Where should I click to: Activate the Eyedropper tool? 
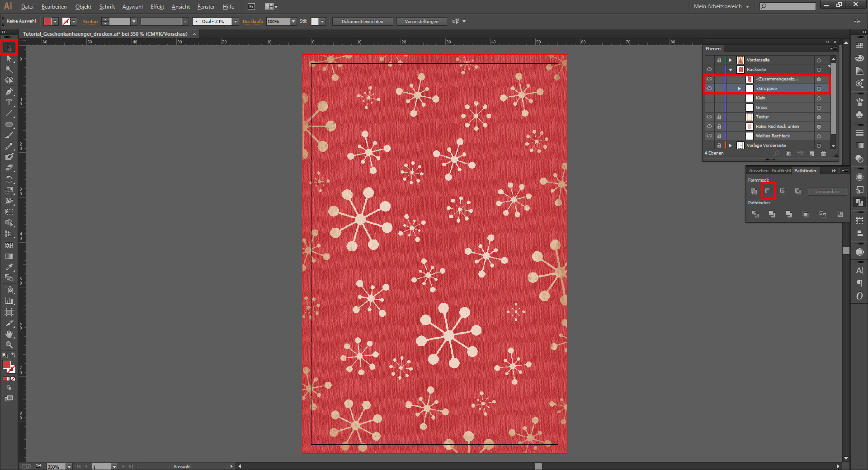tap(9, 267)
